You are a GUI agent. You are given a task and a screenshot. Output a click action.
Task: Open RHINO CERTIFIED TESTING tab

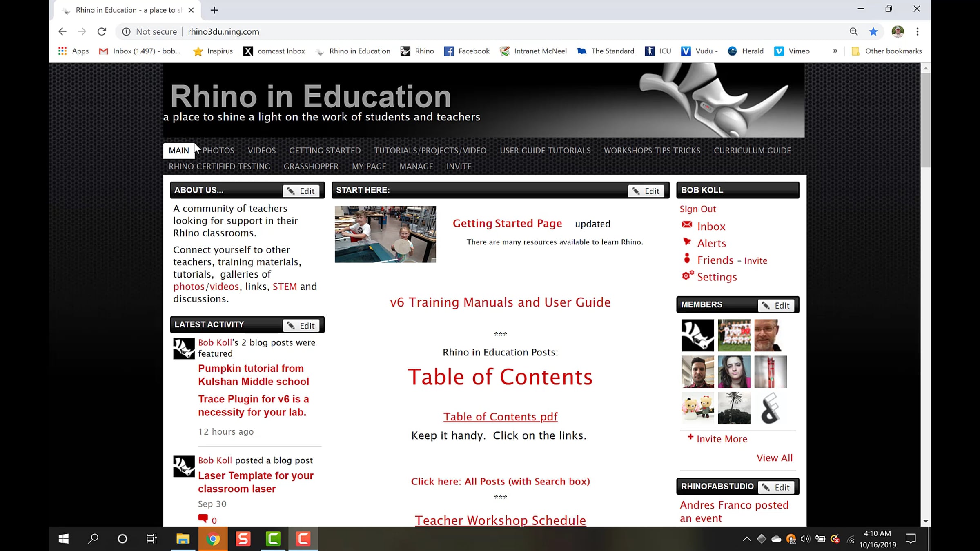coord(219,167)
